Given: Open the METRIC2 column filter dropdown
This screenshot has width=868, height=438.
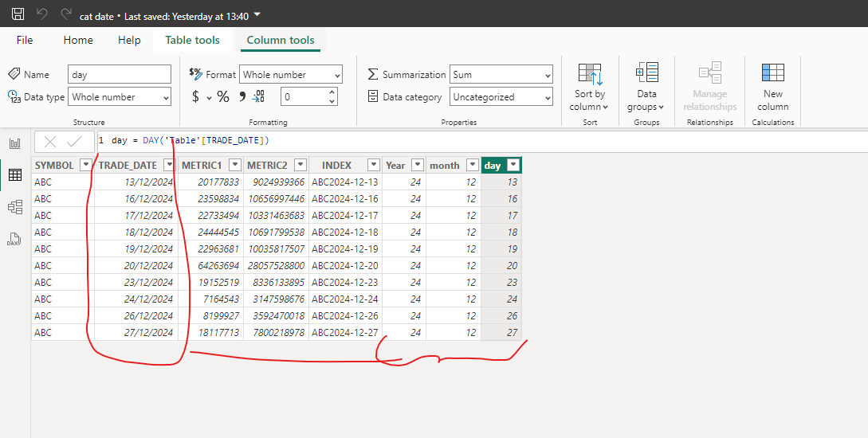Looking at the screenshot, I should tap(300, 165).
